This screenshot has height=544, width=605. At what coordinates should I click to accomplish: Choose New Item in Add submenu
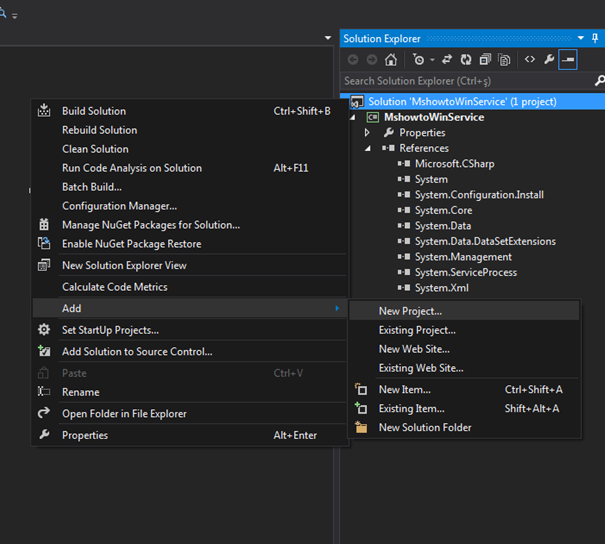464,390
